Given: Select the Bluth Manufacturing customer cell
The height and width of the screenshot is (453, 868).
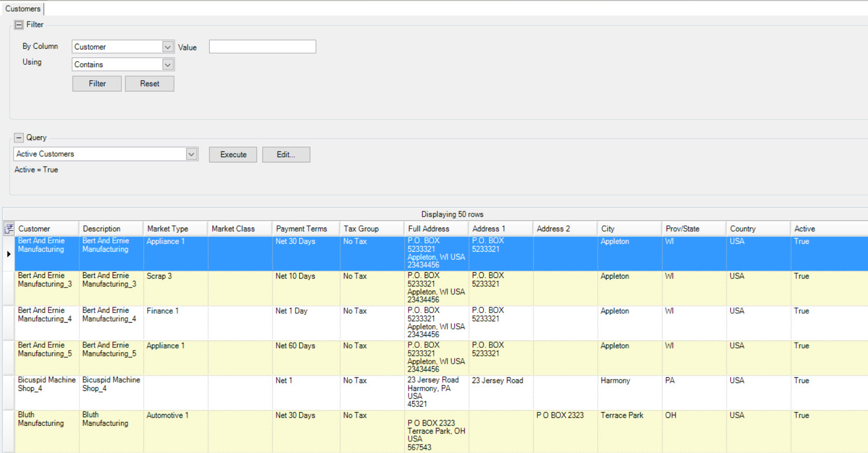Looking at the screenshot, I should 47,431.
